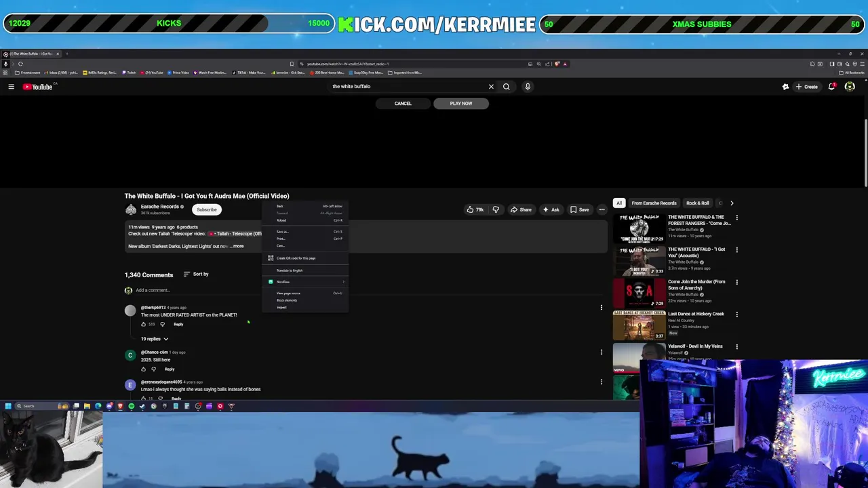Viewport: 868px width, 488px height.
Task: Choose Back in the context menu
Action: 305,206
